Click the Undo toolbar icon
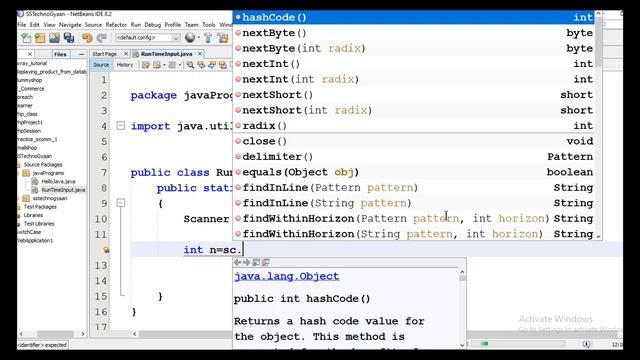Viewport: 640px width, 360px height. 87,38
